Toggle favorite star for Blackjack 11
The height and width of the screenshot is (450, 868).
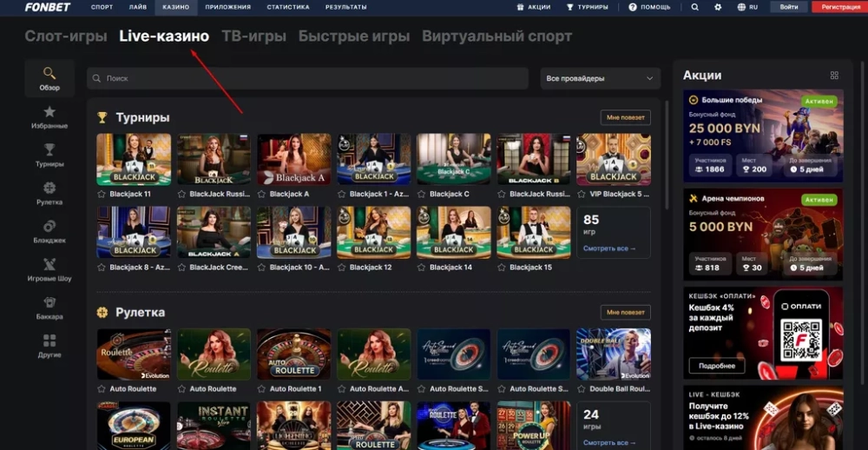click(x=102, y=195)
